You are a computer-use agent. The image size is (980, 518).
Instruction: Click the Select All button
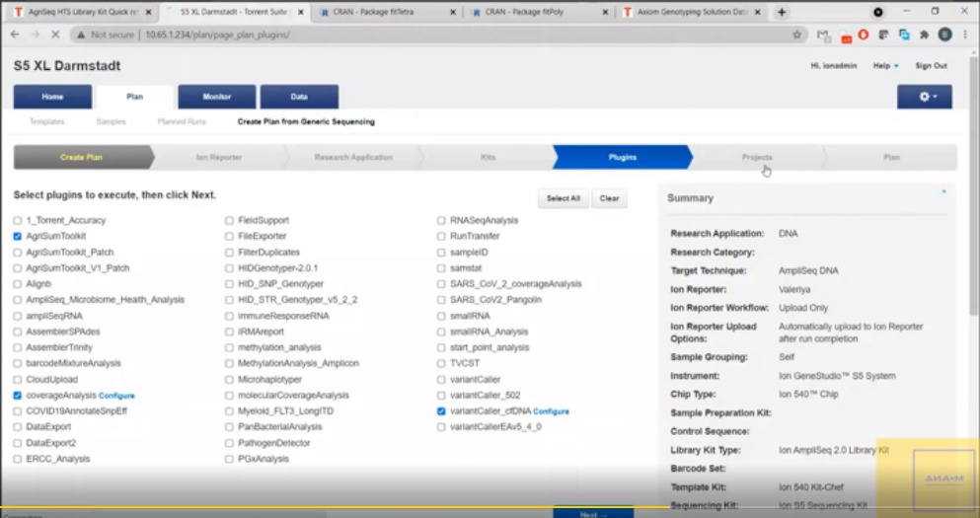pyautogui.click(x=564, y=198)
